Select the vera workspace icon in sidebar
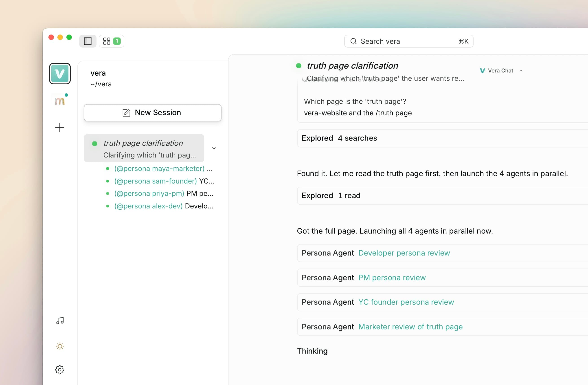588x385 pixels. click(x=60, y=73)
